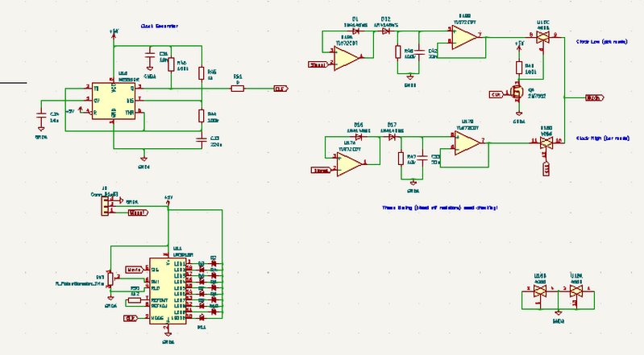The image size is (644, 355).
Task: Click the U17A op-amp symbol
Action: (349, 163)
